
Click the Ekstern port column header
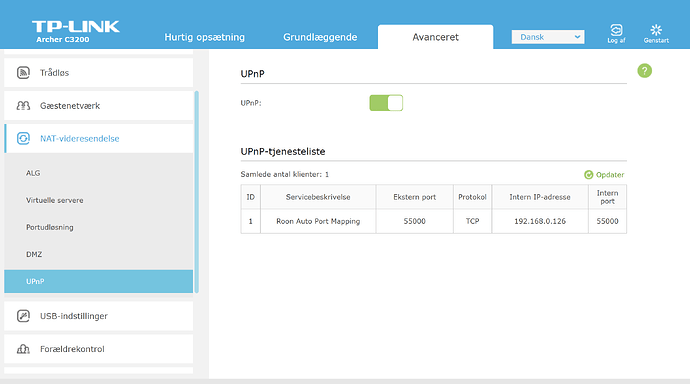point(415,197)
